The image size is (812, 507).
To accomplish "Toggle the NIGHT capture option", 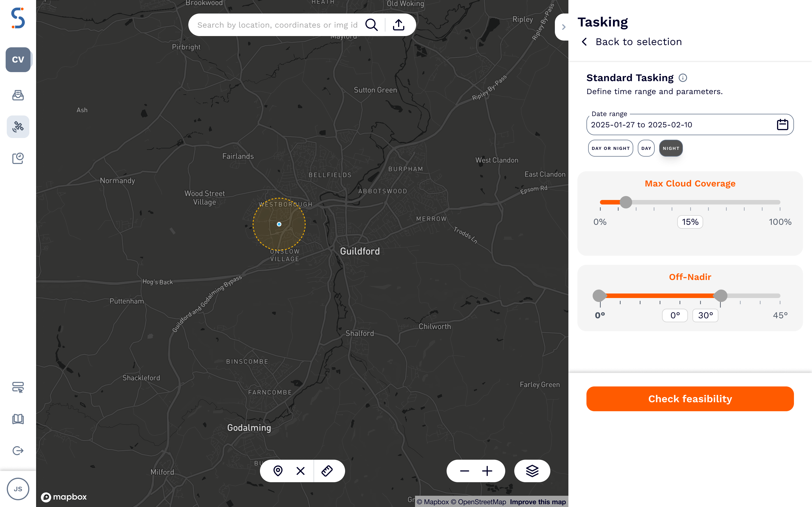I will (671, 148).
